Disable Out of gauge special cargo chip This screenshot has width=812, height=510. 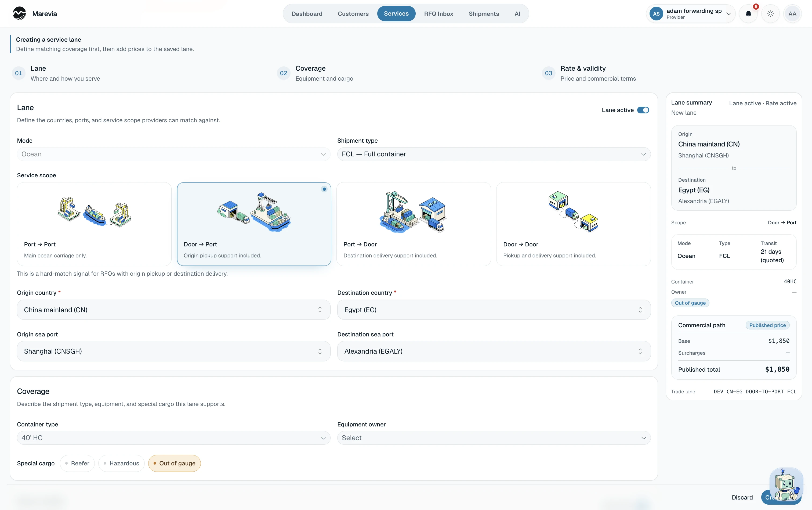[x=174, y=464]
